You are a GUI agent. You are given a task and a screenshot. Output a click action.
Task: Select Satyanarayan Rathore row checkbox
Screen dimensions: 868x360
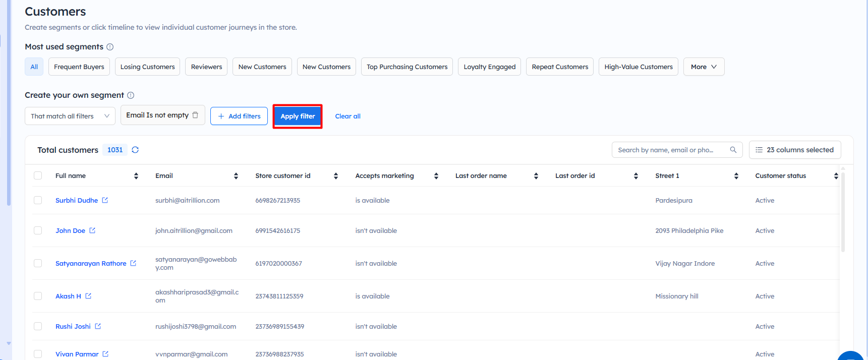coord(38,263)
